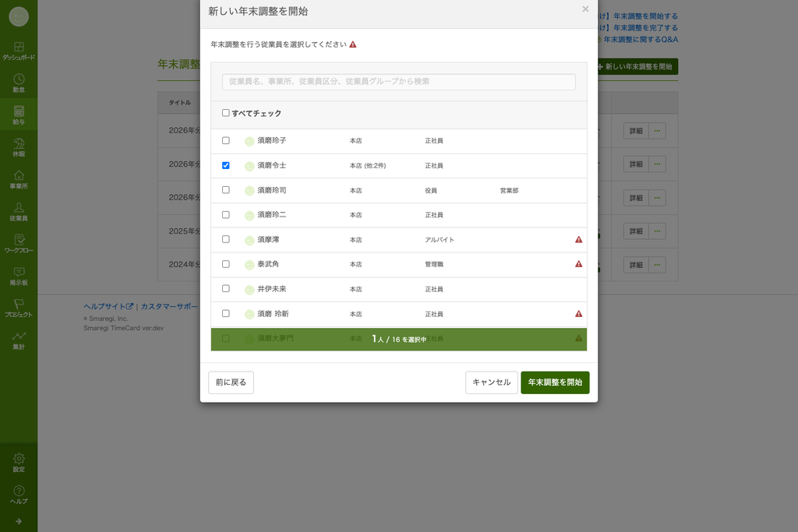The image size is (798, 532).
Task: Check the すべてチェック checkbox
Action: click(x=225, y=113)
